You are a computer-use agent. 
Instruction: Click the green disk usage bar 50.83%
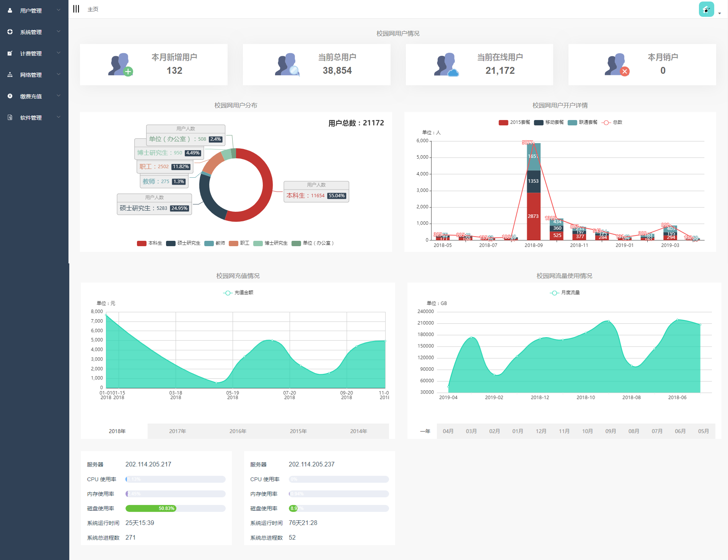(x=150, y=508)
